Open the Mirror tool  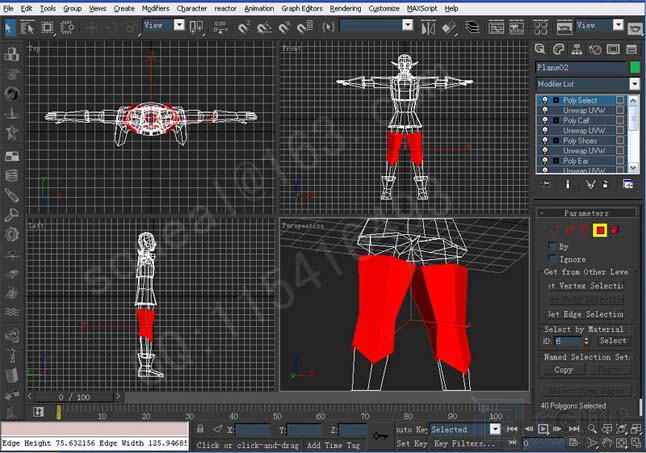[x=428, y=28]
